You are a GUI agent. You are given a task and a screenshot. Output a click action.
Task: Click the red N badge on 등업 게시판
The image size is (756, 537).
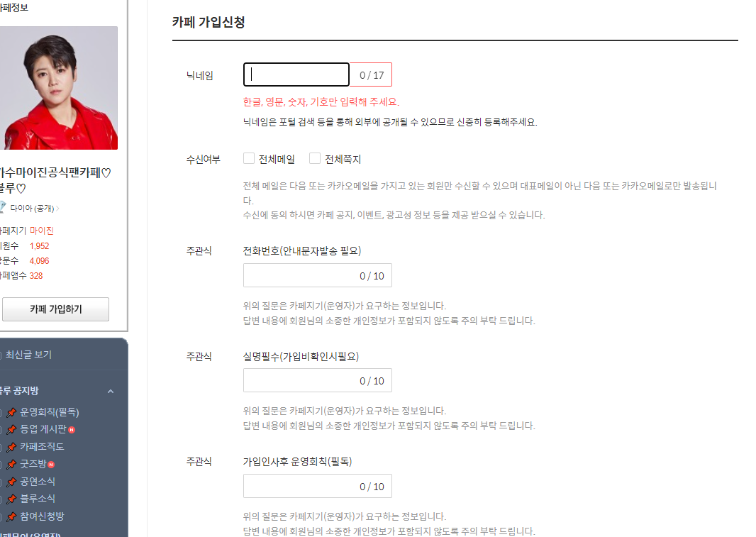coord(72,429)
